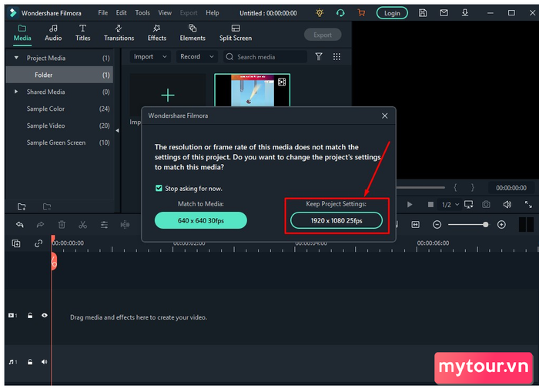Screen dimensions: 539x392
Task: Click the Export button
Action: coord(323,35)
